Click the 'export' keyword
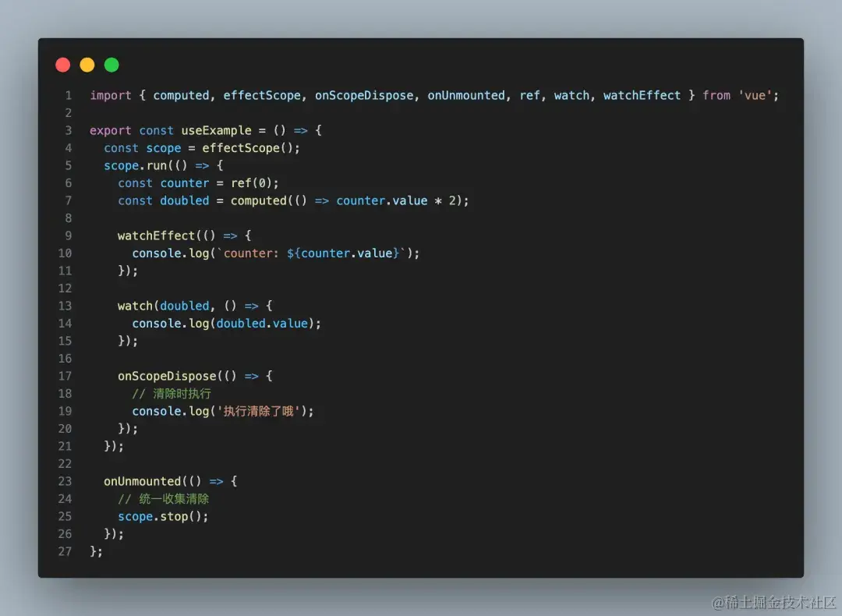 coord(111,130)
